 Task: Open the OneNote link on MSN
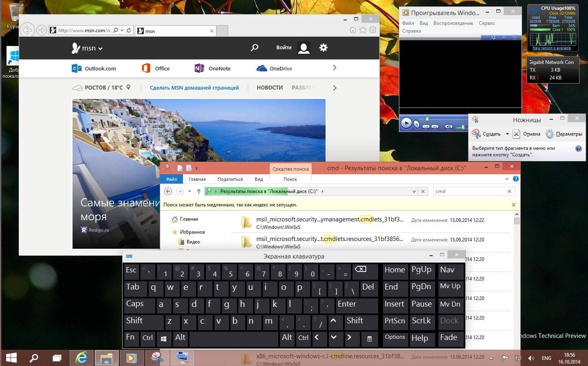coord(213,68)
